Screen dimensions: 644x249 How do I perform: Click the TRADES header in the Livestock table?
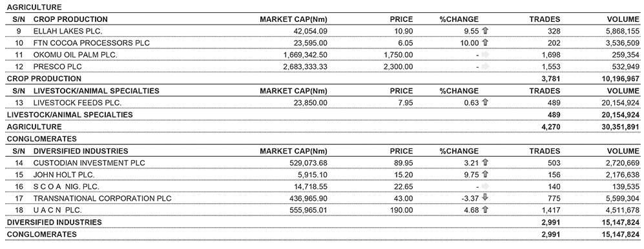[544, 91]
